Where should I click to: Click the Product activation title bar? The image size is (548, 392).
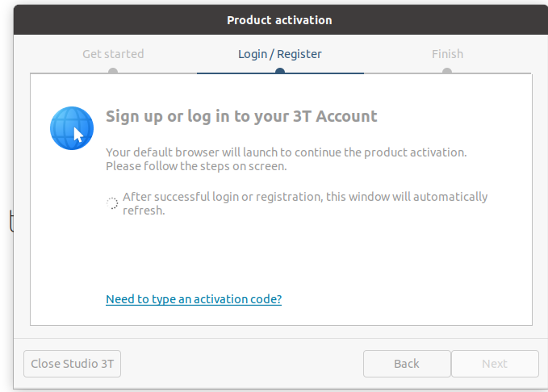(x=279, y=20)
